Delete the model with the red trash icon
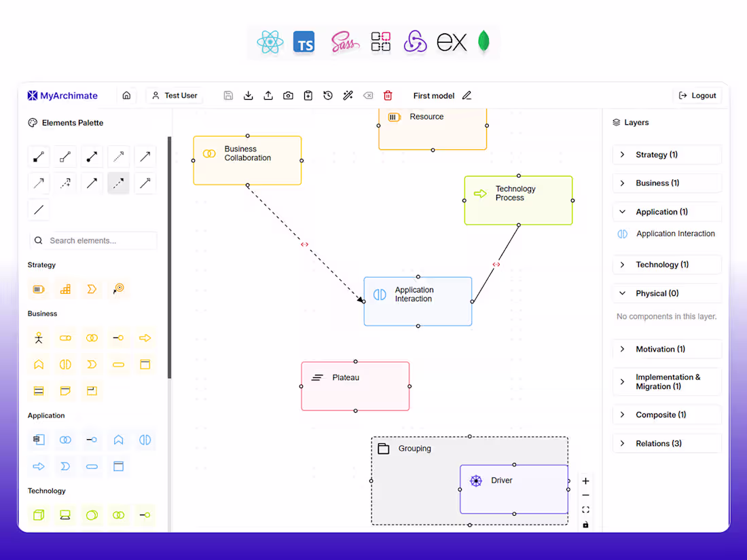 tap(388, 95)
